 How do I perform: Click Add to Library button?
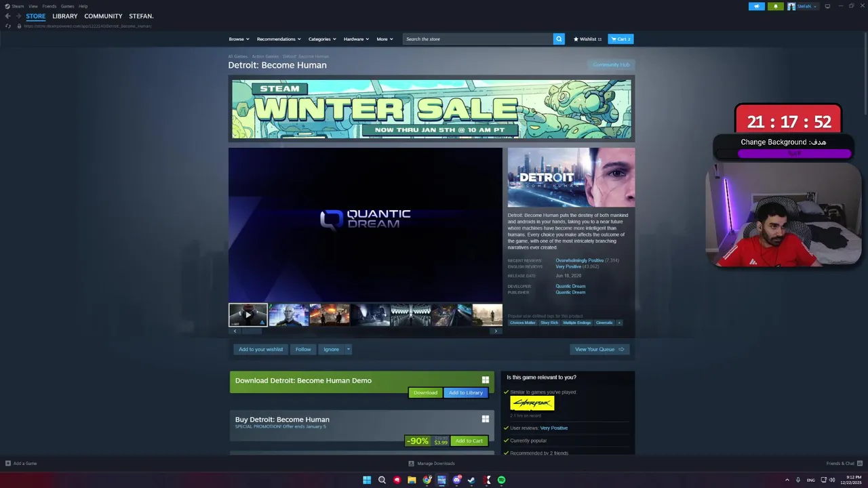(466, 392)
